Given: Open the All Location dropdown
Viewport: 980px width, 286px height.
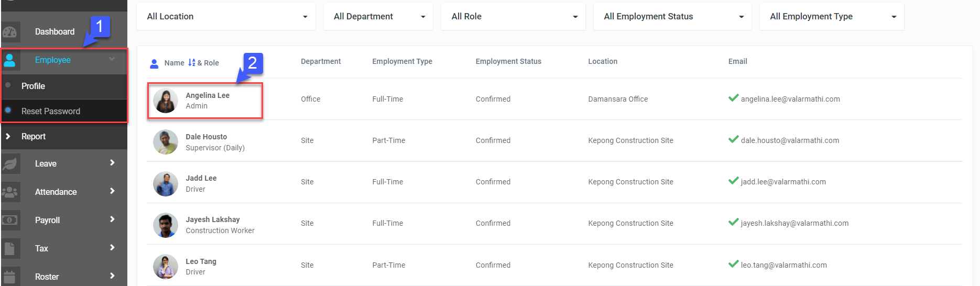Looking at the screenshot, I should click(x=226, y=17).
